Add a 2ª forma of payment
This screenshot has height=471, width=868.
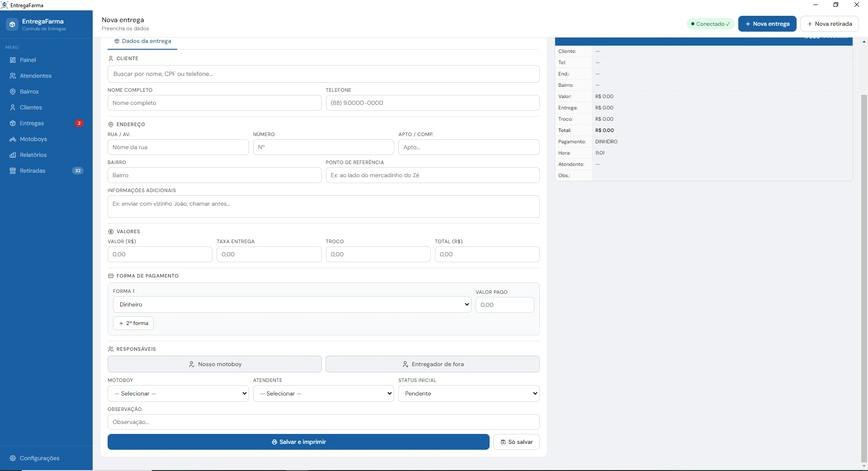(133, 324)
